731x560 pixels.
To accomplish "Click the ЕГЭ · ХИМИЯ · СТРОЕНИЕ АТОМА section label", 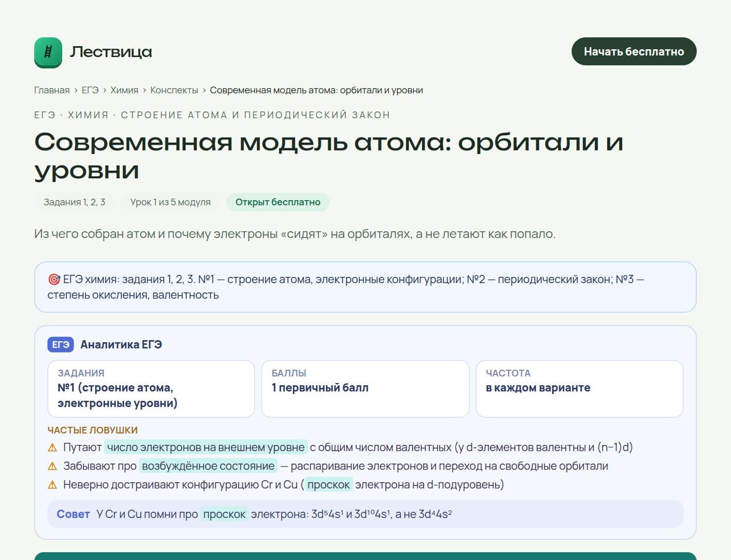I will [212, 115].
